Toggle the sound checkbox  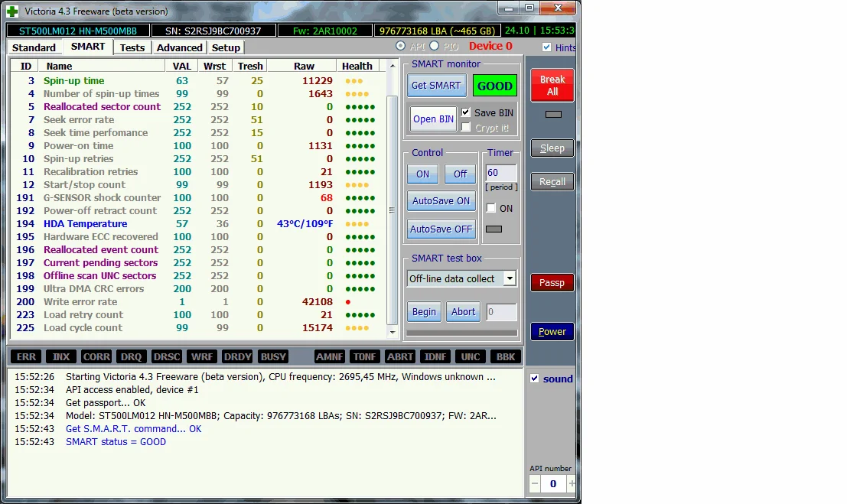pyautogui.click(x=534, y=378)
